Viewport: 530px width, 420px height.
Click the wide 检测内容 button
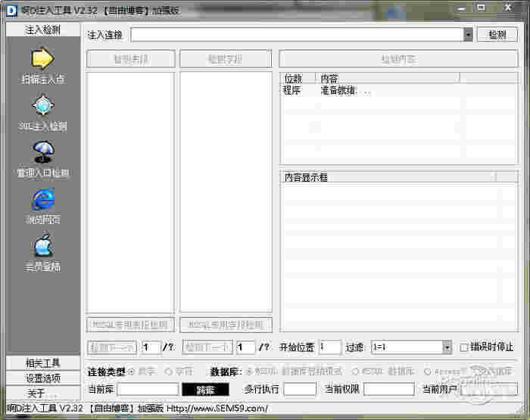[x=398, y=59]
